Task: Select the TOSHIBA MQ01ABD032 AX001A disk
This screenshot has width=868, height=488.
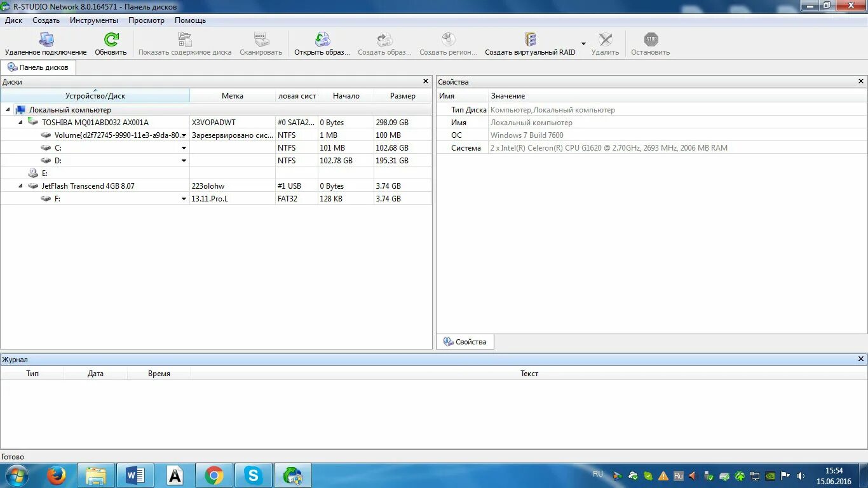Action: (95, 122)
